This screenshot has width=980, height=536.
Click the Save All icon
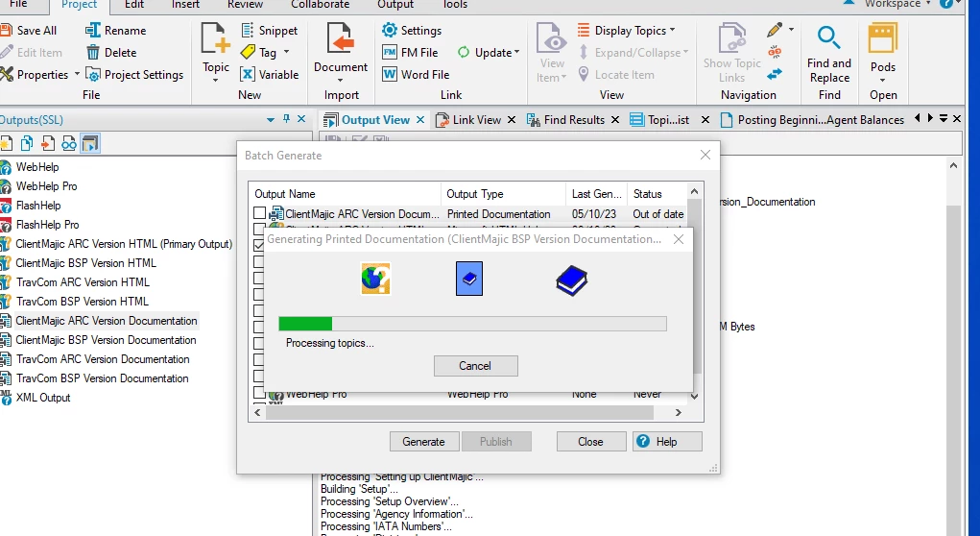pyautogui.click(x=6, y=30)
